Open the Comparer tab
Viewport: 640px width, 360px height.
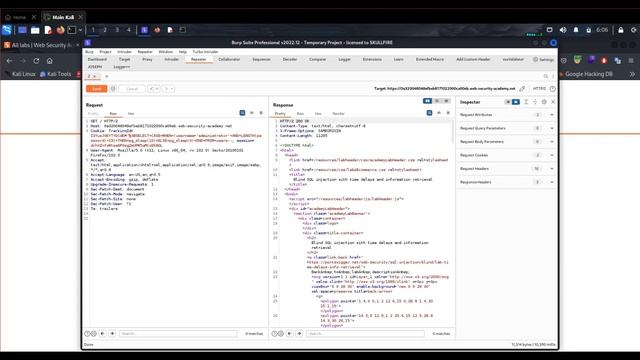point(317,59)
